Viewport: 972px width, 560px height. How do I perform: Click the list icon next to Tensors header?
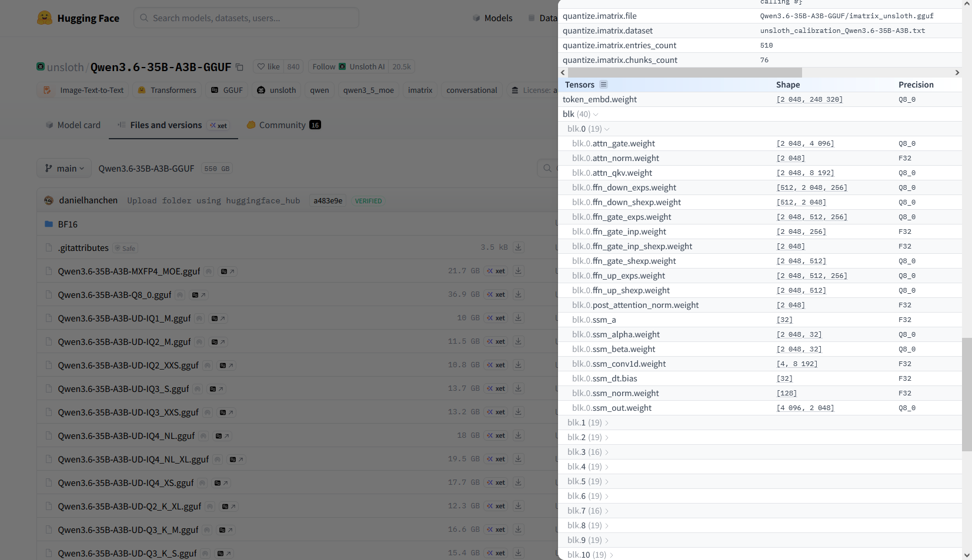pyautogui.click(x=603, y=85)
